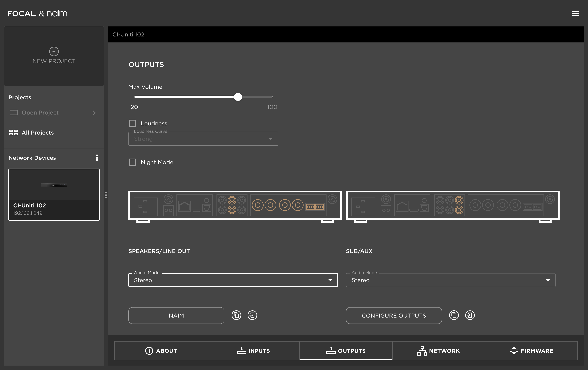Image resolution: width=588 pixels, height=370 pixels.
Task: Click Speakers/Line Out import settings icon
Action: [x=252, y=315]
